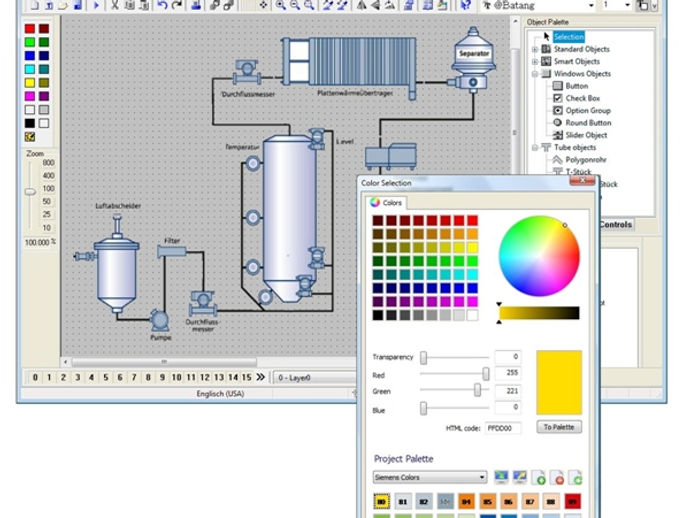
Task: Click the second monitor icon in Project Palette
Action: 520,477
